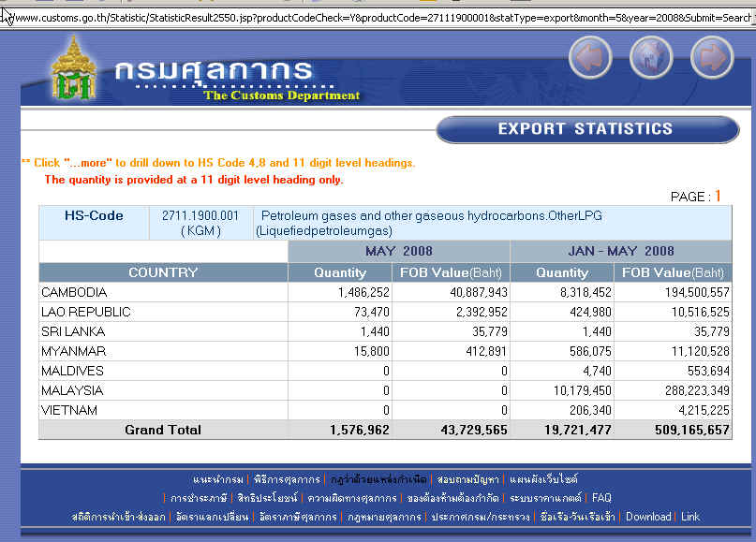Click grand total May FOB 43,729,565
Screen dimensions: 756x542
pos(474,430)
